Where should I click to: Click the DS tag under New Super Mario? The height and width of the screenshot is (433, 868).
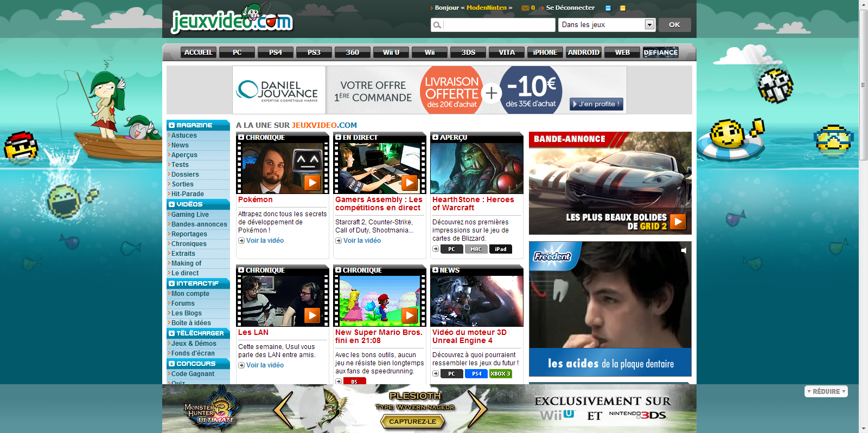click(355, 382)
